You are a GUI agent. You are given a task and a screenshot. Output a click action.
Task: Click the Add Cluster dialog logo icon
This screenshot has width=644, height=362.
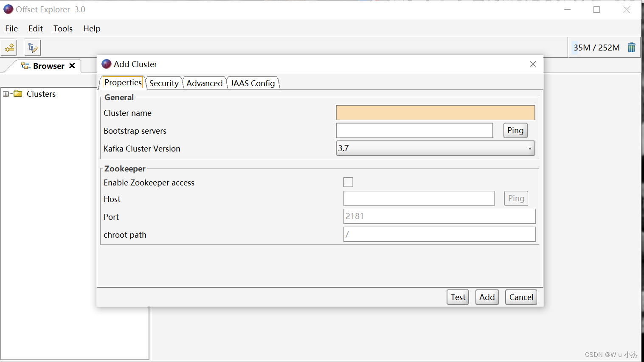click(107, 64)
